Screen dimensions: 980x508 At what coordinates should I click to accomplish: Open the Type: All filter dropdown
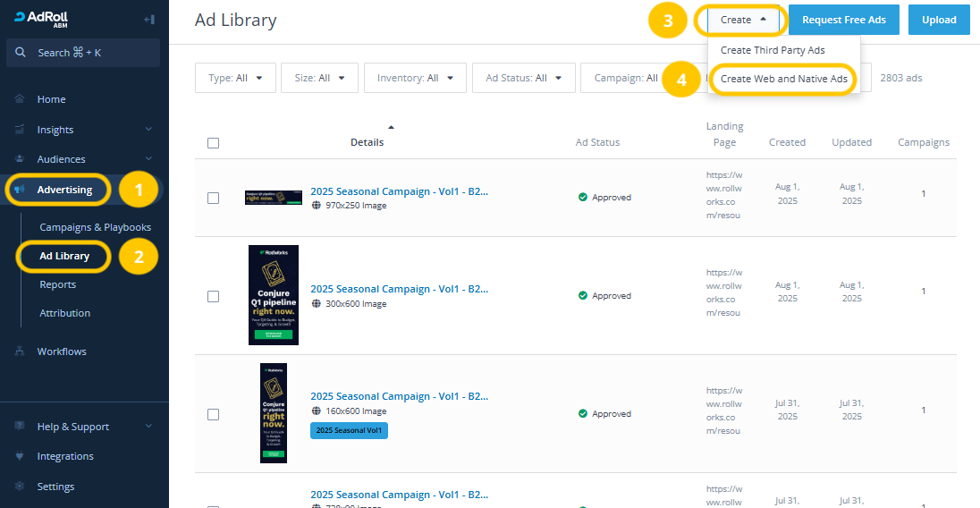tap(235, 78)
